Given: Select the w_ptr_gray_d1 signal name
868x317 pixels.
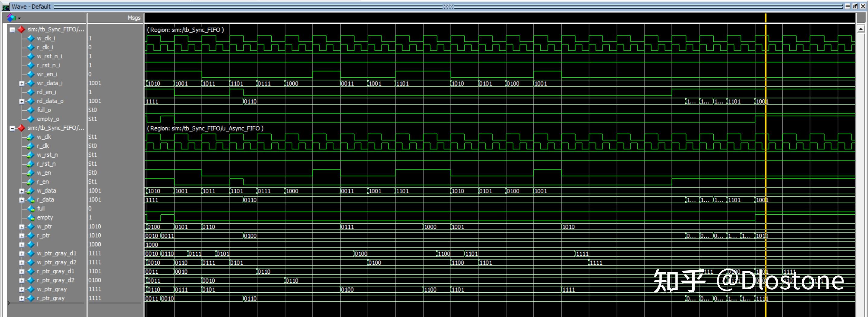Looking at the screenshot, I should [x=57, y=253].
